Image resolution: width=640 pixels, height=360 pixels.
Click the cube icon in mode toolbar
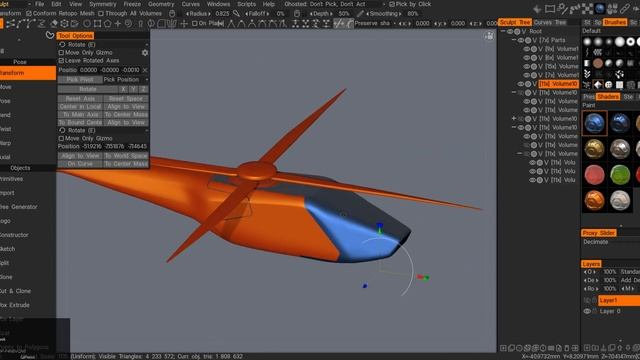64,24
